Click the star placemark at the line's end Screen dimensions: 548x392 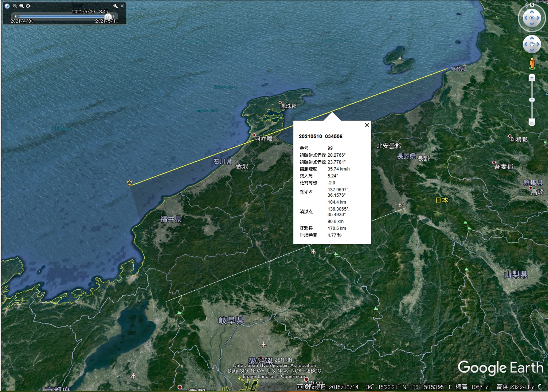coord(129,183)
